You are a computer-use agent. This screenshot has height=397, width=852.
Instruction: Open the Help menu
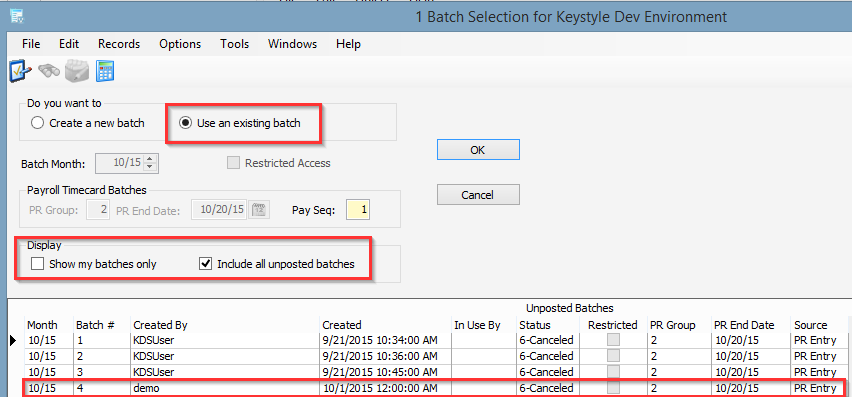coord(348,44)
